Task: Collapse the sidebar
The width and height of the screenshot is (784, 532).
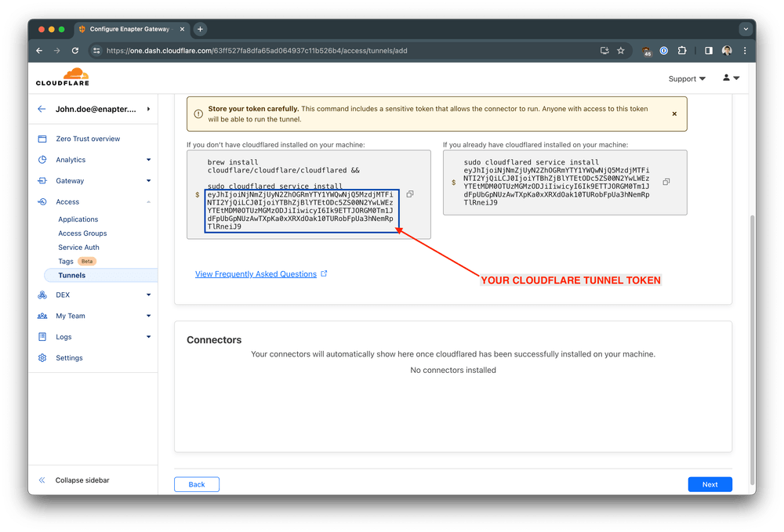Action: [x=74, y=480]
